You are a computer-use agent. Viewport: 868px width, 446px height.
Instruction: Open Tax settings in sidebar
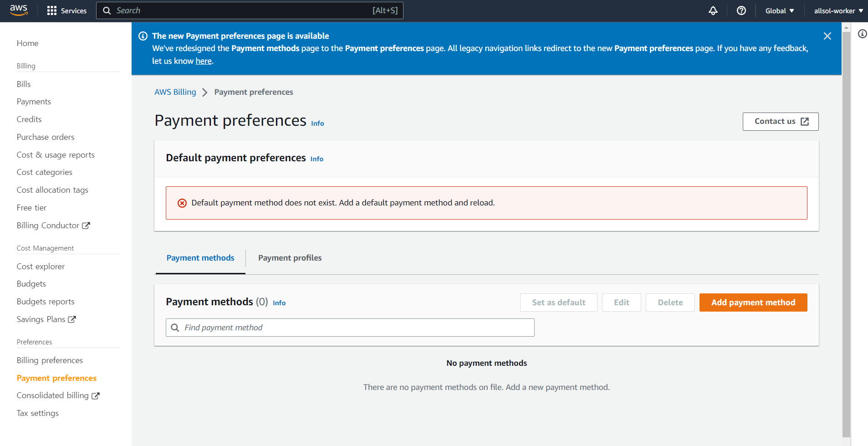pos(38,413)
